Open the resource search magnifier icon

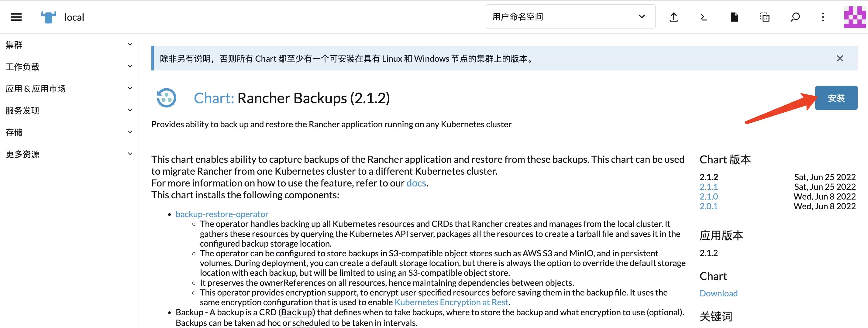pyautogui.click(x=795, y=17)
